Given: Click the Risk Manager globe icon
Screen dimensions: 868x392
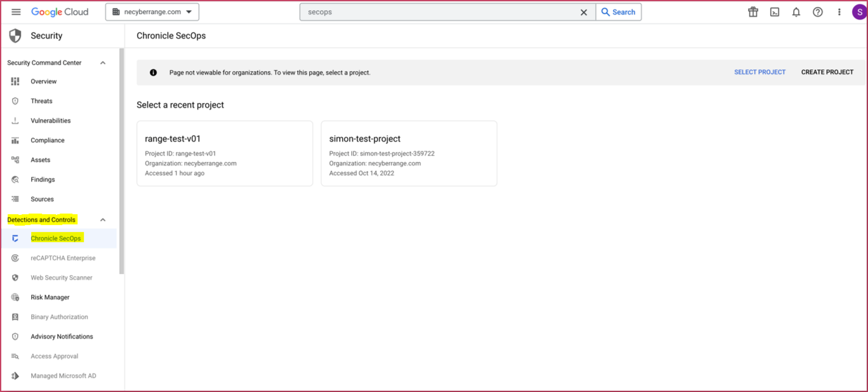Looking at the screenshot, I should point(15,297).
